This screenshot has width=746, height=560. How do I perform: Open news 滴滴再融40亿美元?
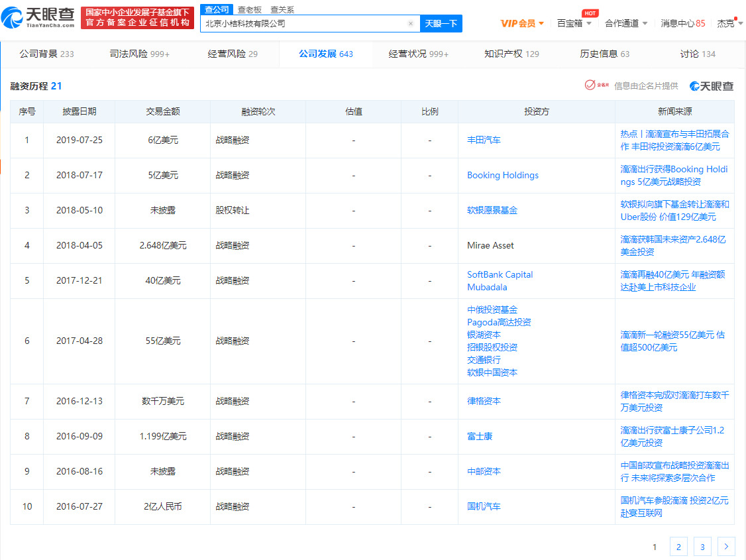click(x=672, y=281)
